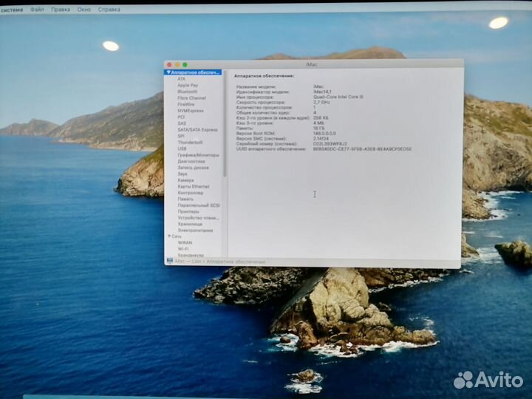The image size is (532, 399).
Task: Click the SMC version value 2.14f24
Action: point(321,139)
